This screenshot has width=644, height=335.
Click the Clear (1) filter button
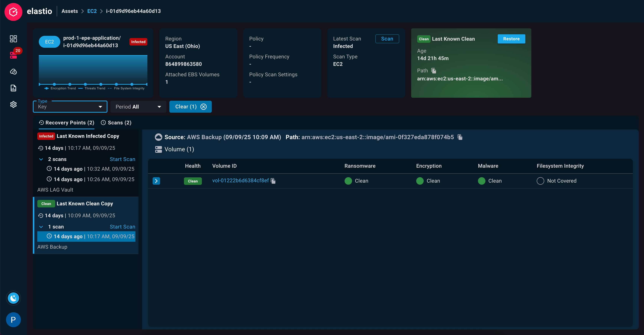point(190,107)
